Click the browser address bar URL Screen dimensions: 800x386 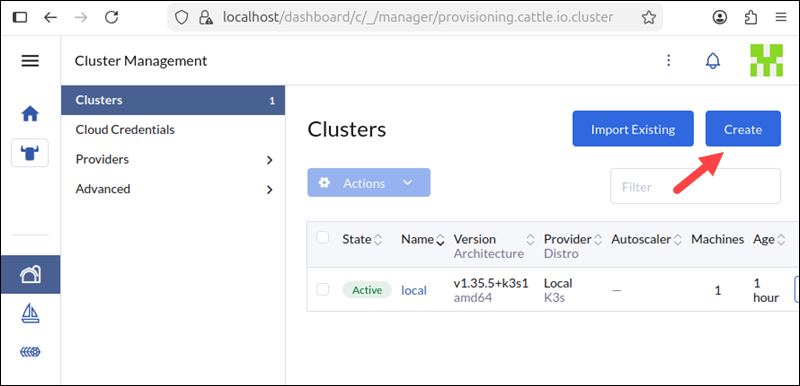coord(418,18)
